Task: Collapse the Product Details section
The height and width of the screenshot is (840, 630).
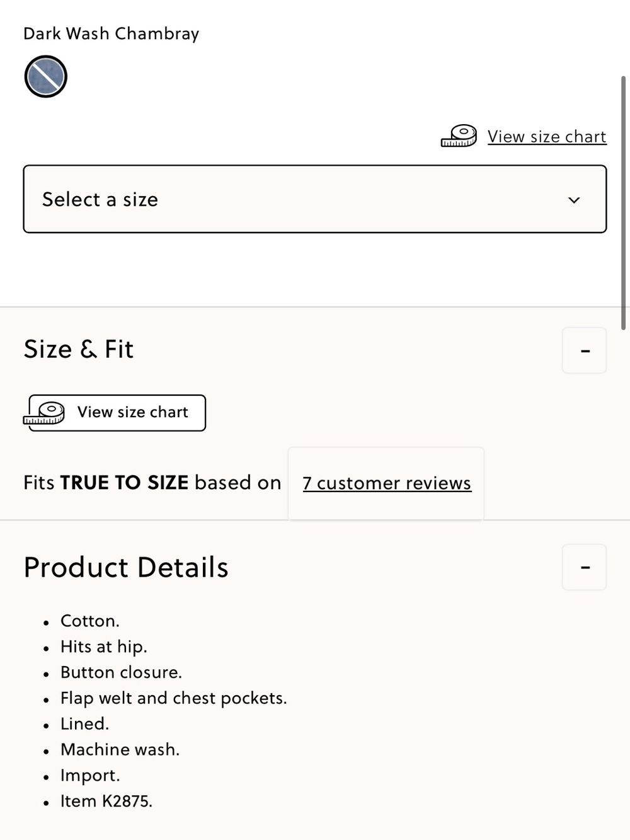Action: coord(585,567)
